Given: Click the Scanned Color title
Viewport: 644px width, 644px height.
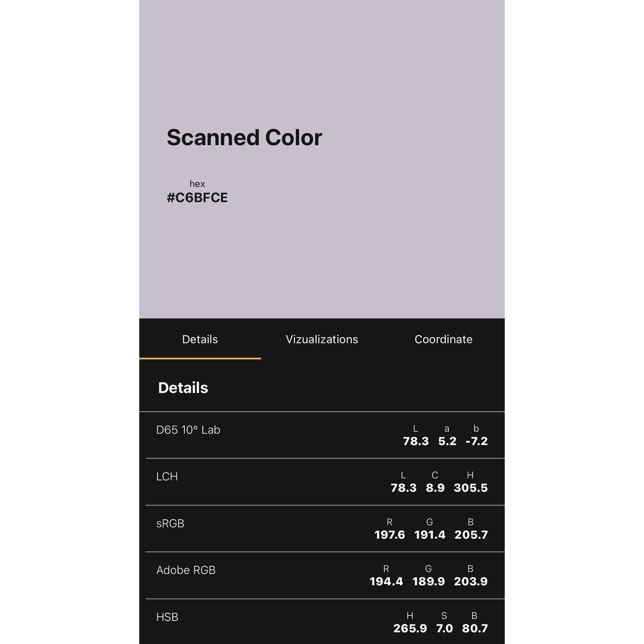Looking at the screenshot, I should (x=244, y=138).
